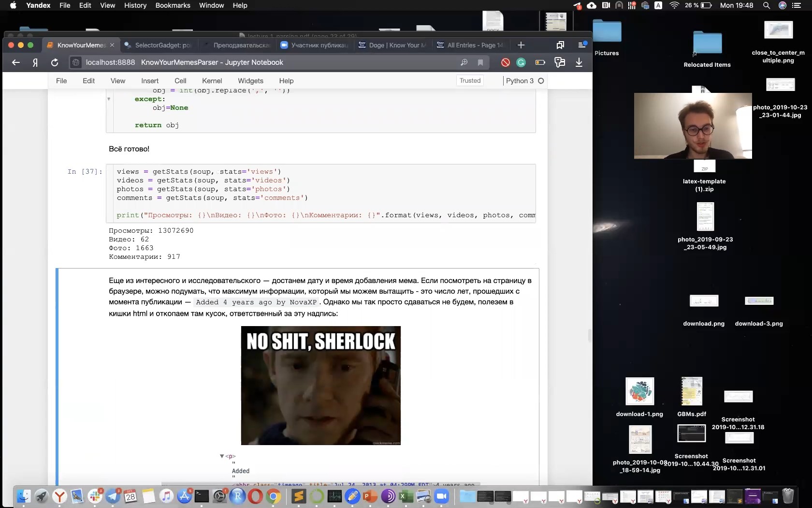Open Telegram from the dock

[113, 496]
